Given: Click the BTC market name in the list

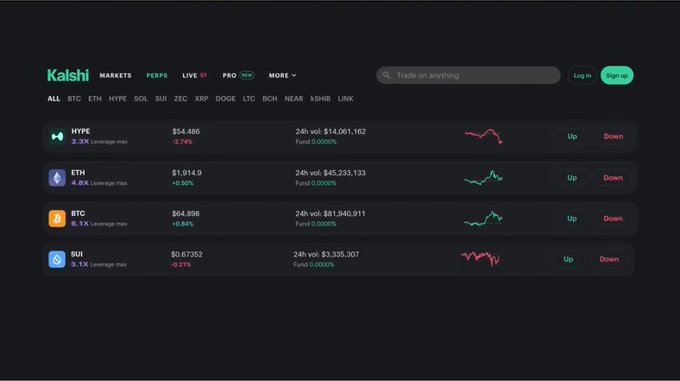Looking at the screenshot, I should tap(78, 213).
